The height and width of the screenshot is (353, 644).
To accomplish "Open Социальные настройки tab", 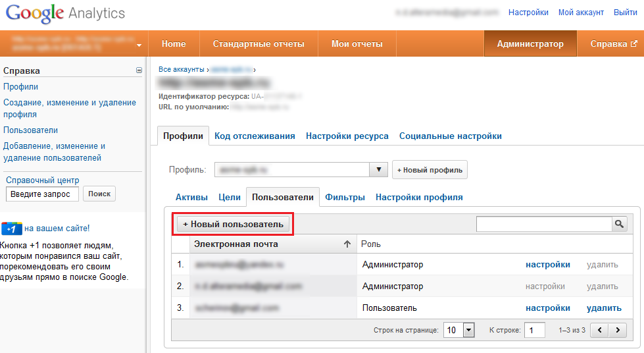I will tap(451, 136).
